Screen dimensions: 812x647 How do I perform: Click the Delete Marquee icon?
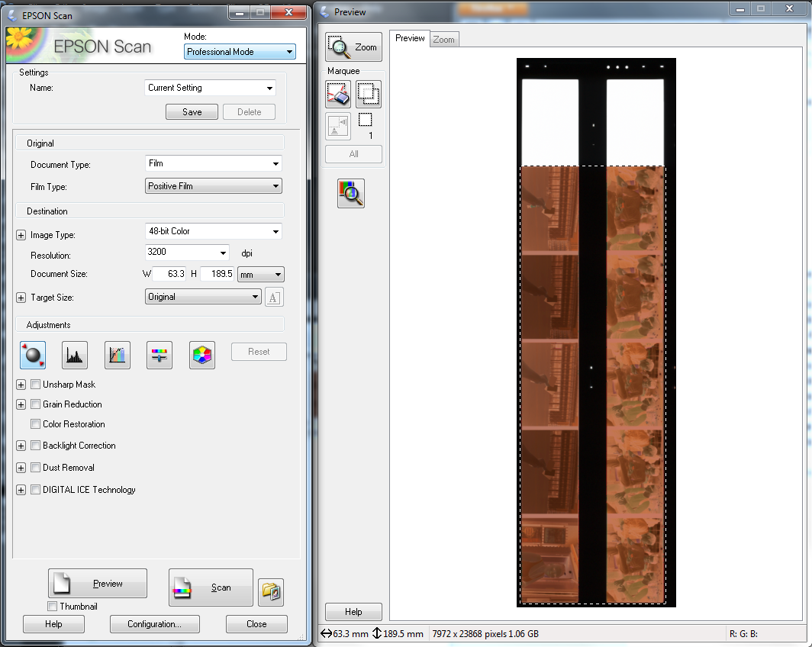coord(337,94)
